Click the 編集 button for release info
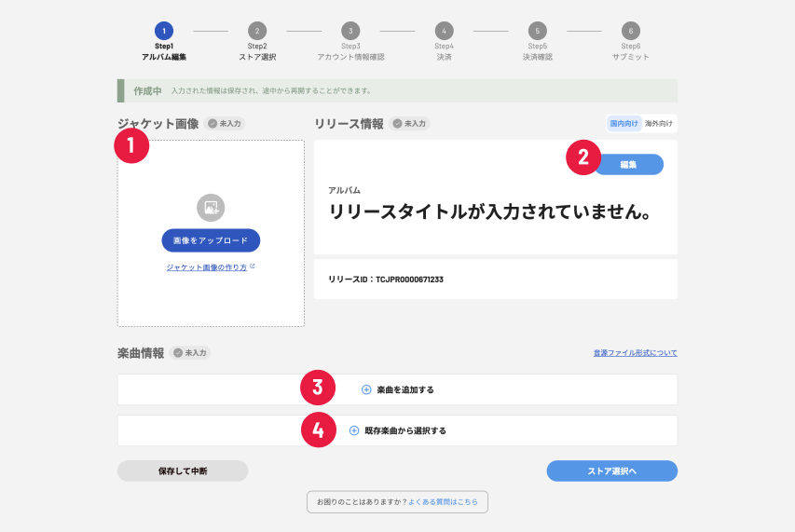 point(629,165)
